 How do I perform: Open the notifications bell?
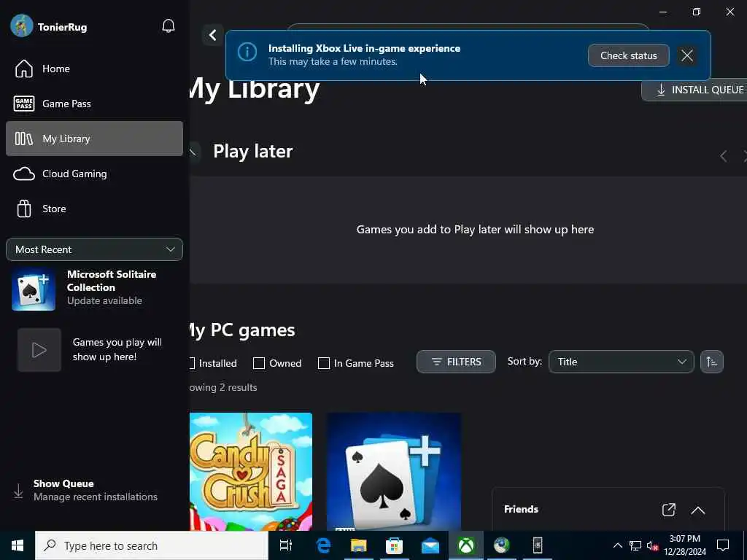click(x=169, y=26)
